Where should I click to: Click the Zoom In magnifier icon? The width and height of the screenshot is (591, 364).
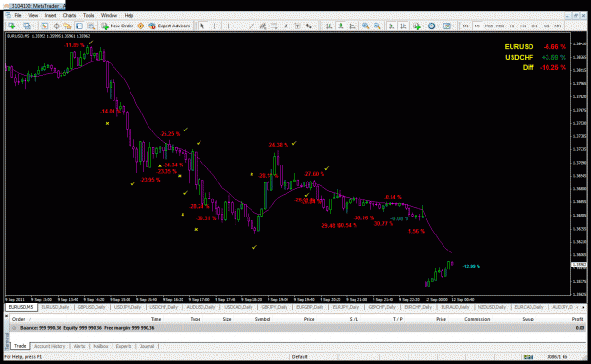[365, 26]
